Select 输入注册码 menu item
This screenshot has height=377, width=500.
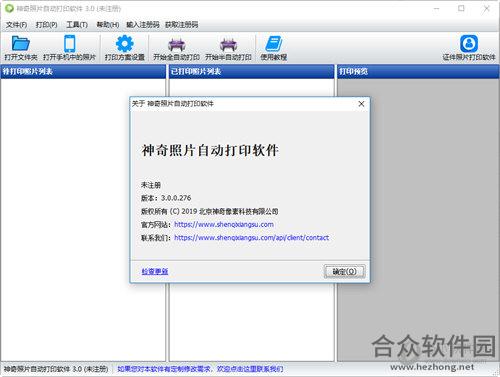tap(143, 25)
